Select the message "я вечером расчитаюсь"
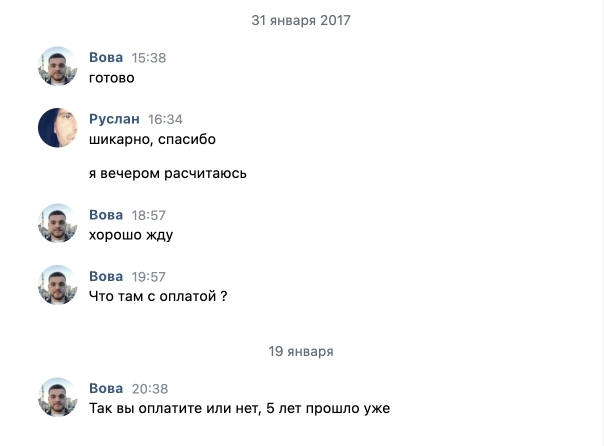 (167, 173)
